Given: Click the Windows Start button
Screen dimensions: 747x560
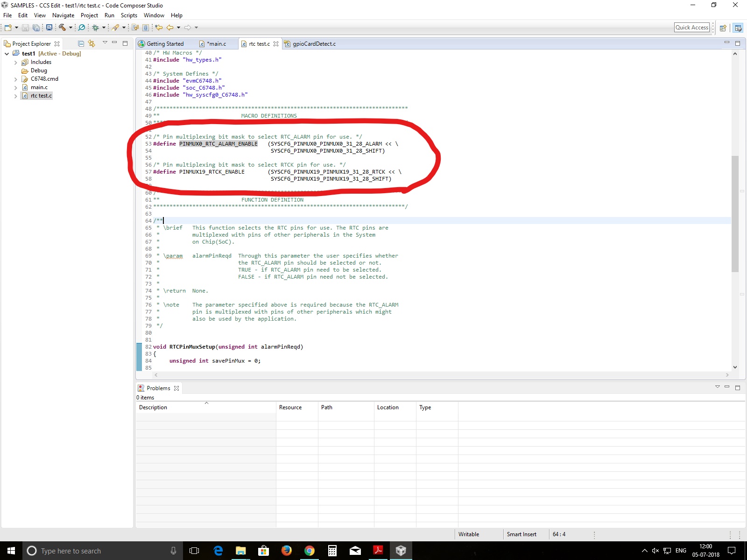Looking at the screenshot, I should (11, 551).
